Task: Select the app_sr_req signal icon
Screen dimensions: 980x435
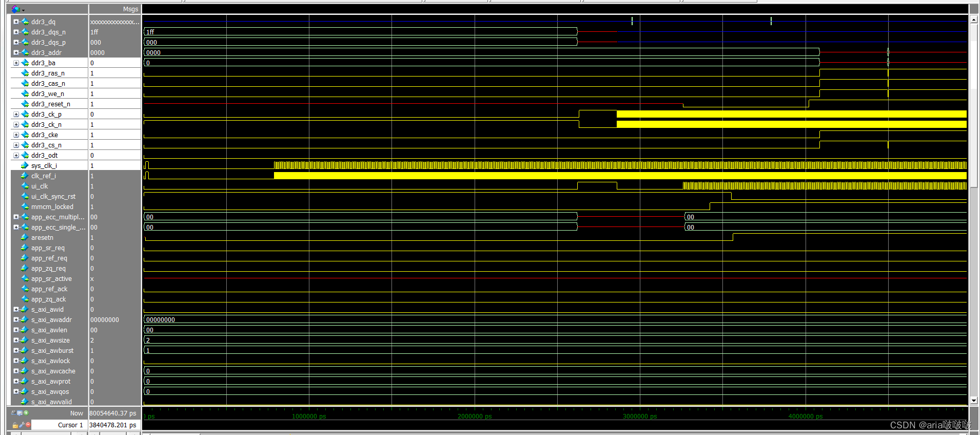Action: click(25, 248)
